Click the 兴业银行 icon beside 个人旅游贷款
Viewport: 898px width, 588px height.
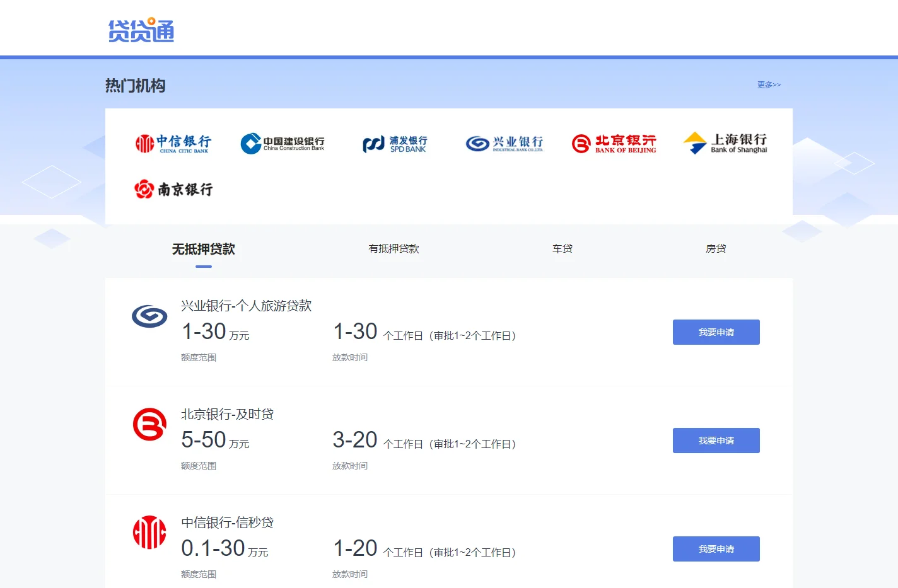point(149,316)
